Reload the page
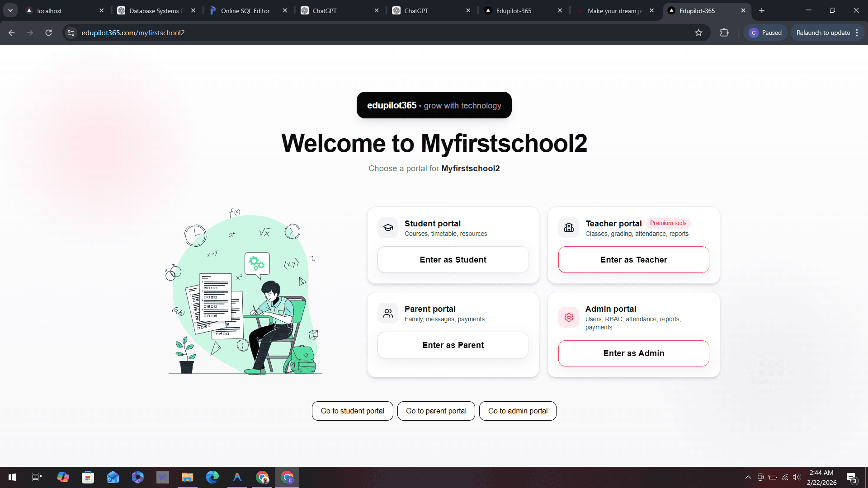The image size is (868, 488). click(48, 33)
